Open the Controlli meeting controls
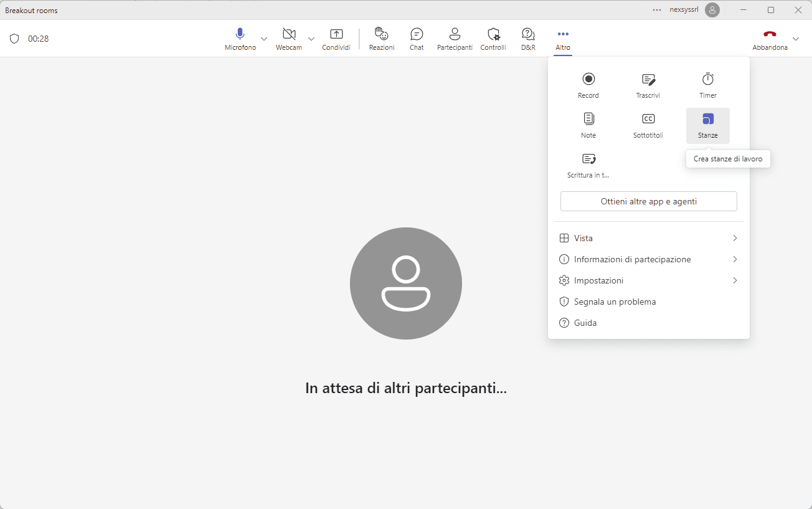This screenshot has height=509, width=812. (x=493, y=39)
